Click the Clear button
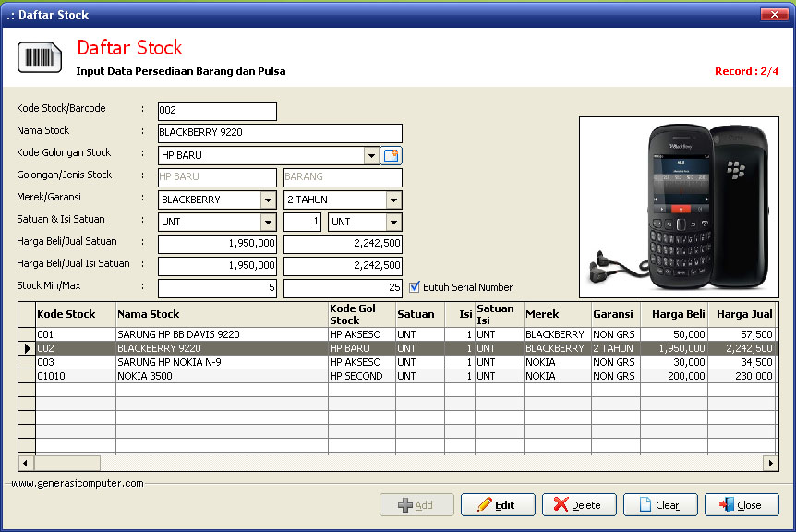Screen dimensions: 796x532 coord(660,505)
